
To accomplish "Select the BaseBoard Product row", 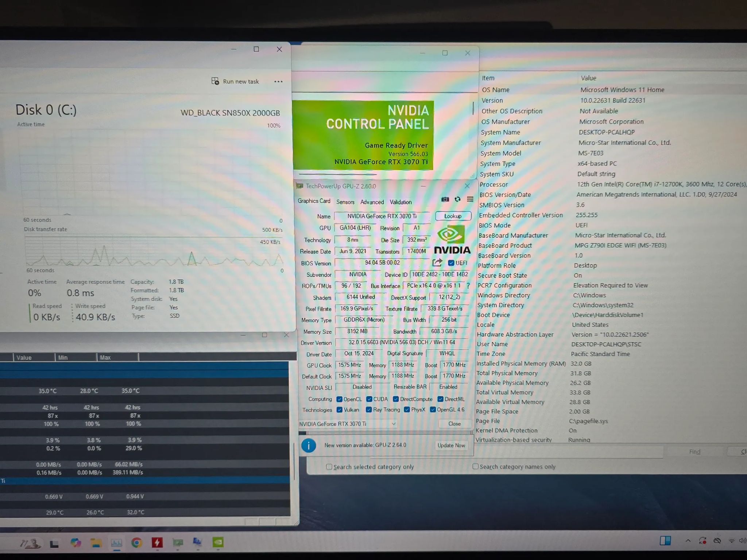I will click(x=612, y=245).
